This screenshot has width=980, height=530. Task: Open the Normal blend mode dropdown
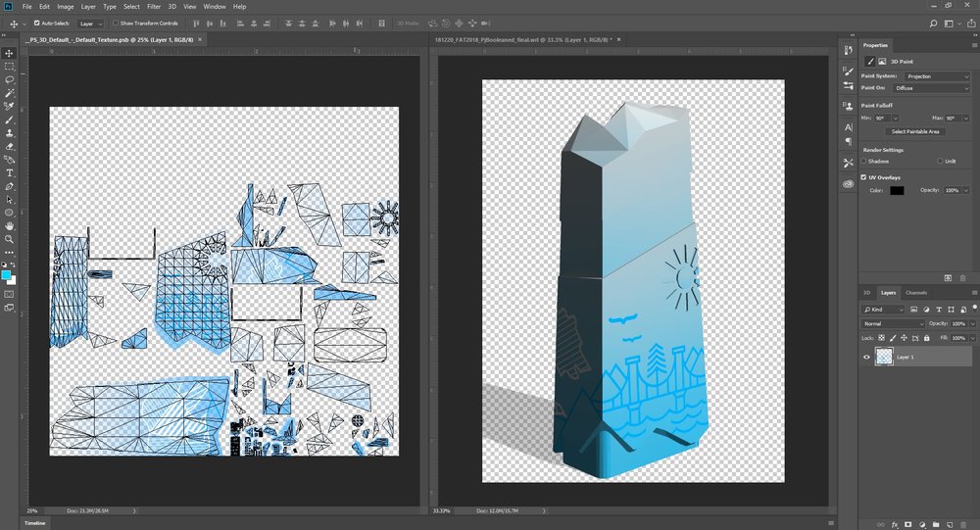coord(893,323)
